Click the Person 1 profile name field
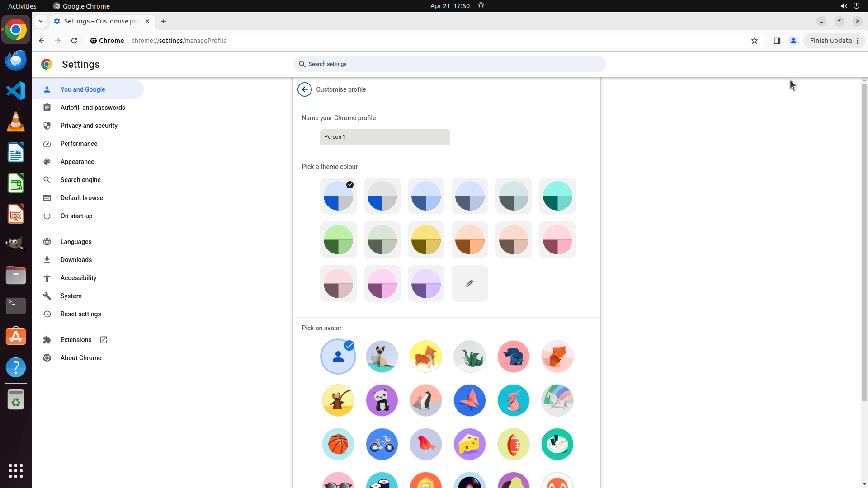 click(385, 137)
